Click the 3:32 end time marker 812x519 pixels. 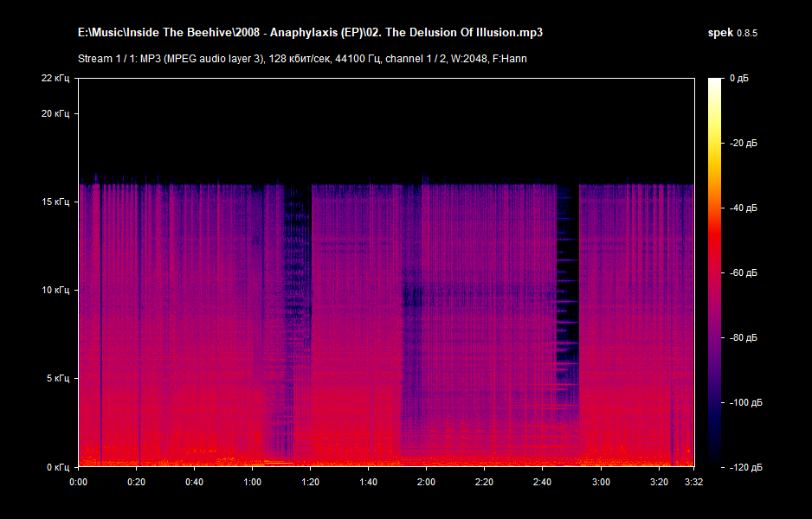693,481
